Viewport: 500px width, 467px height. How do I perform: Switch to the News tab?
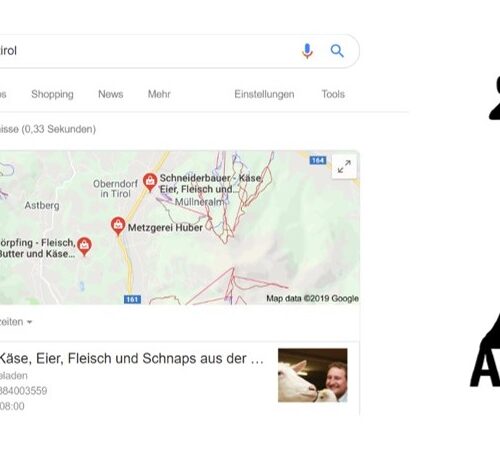coord(111,94)
